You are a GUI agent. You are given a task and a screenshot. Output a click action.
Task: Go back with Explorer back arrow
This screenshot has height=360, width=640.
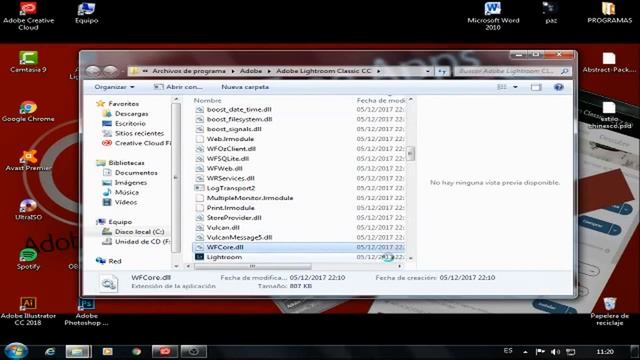click(x=93, y=71)
